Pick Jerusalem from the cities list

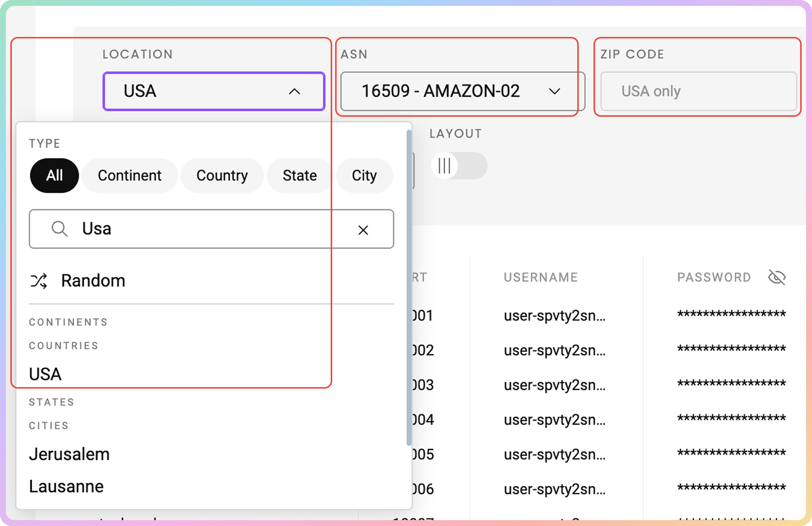tap(69, 454)
